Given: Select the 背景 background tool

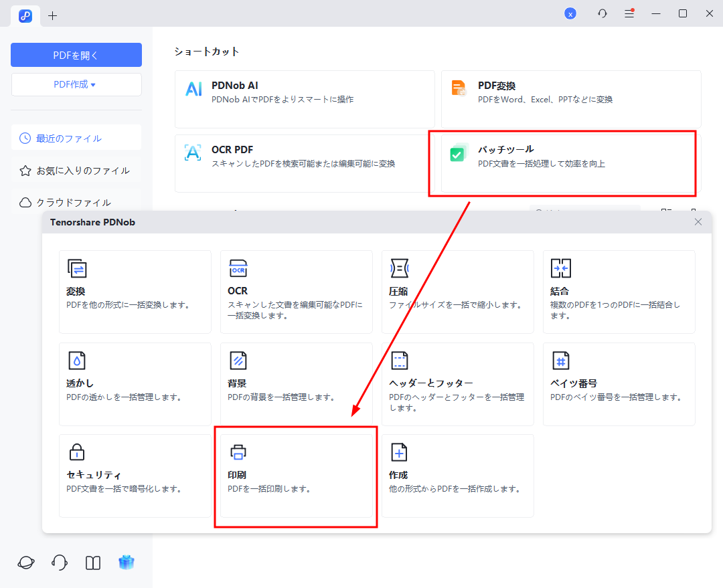Looking at the screenshot, I should (297, 384).
